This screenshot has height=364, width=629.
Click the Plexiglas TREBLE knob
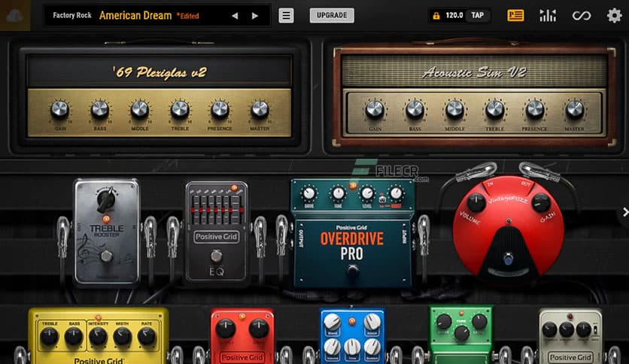(180, 110)
